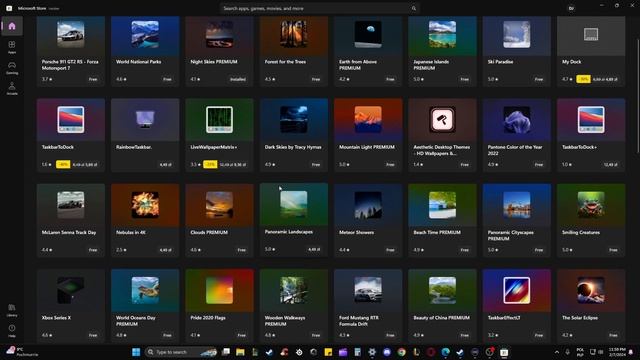Open Forest for the Trees icon

click(x=293, y=34)
